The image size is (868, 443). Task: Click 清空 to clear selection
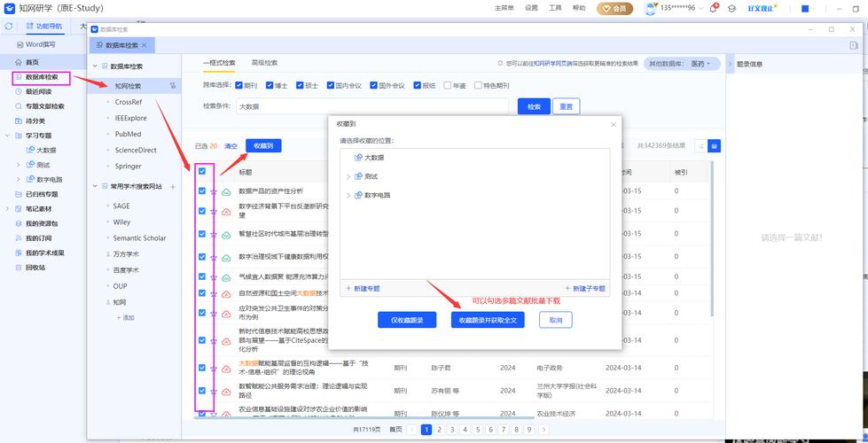(231, 146)
